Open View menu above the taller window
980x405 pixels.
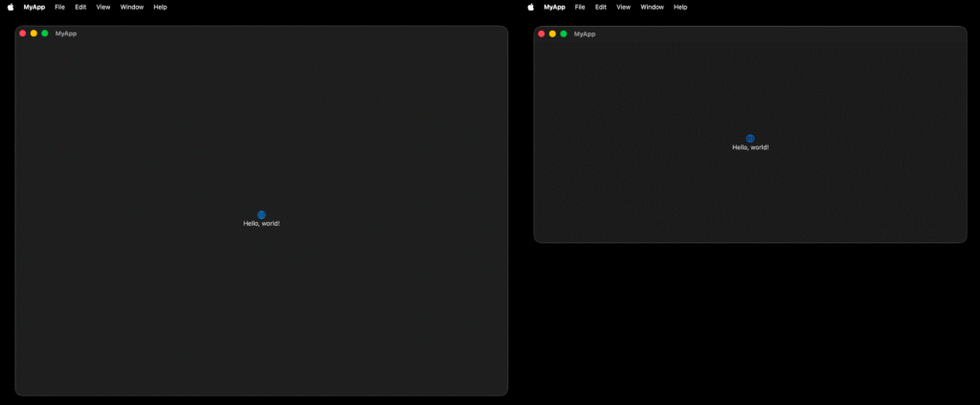pos(103,7)
